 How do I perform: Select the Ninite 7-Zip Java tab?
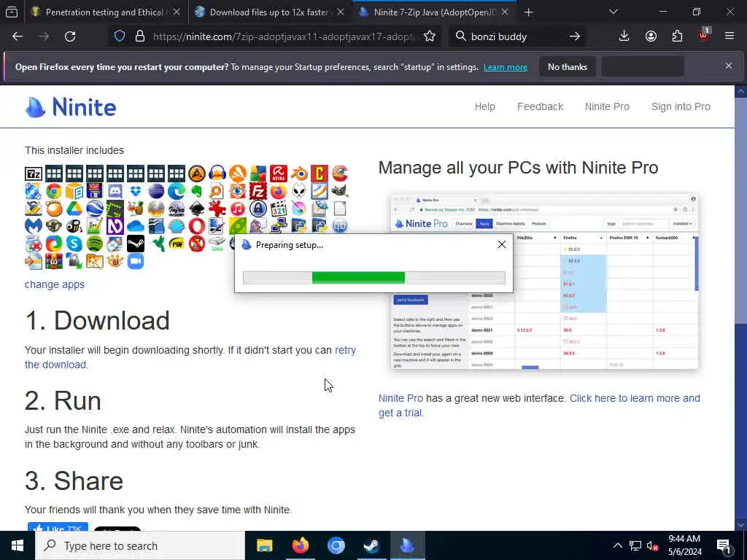tap(433, 12)
